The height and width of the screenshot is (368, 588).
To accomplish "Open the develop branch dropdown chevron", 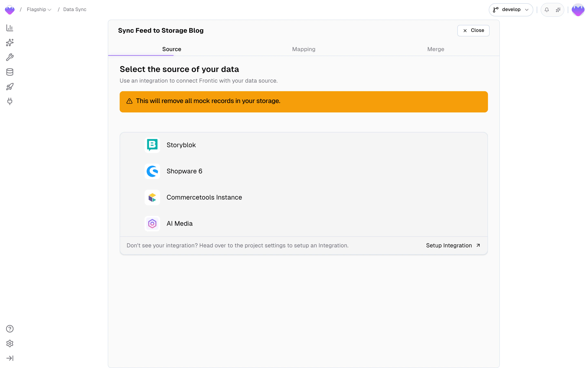I will tap(527, 10).
